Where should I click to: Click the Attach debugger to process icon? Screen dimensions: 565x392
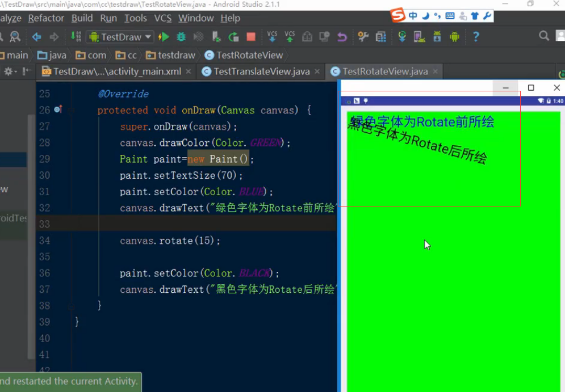tap(216, 37)
